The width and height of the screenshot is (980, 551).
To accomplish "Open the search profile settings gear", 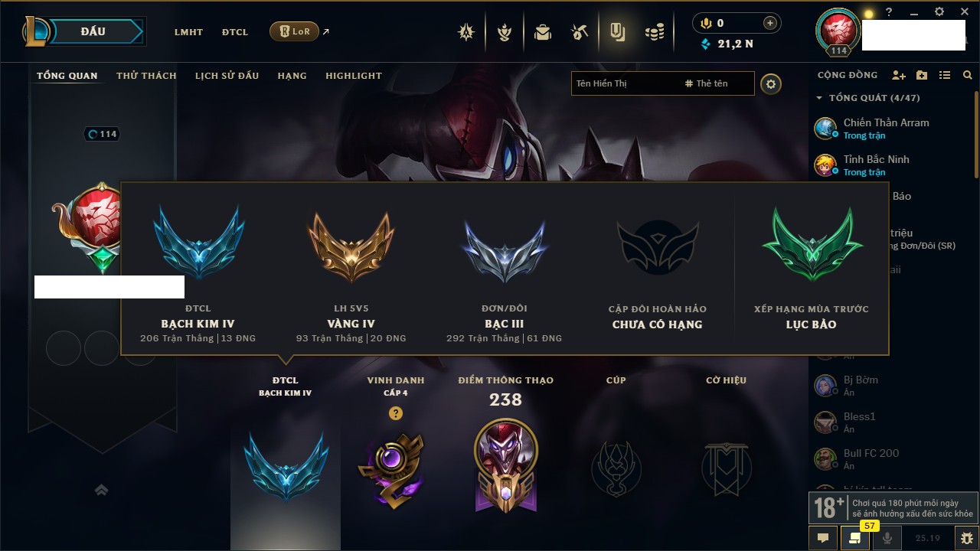I will [x=771, y=83].
